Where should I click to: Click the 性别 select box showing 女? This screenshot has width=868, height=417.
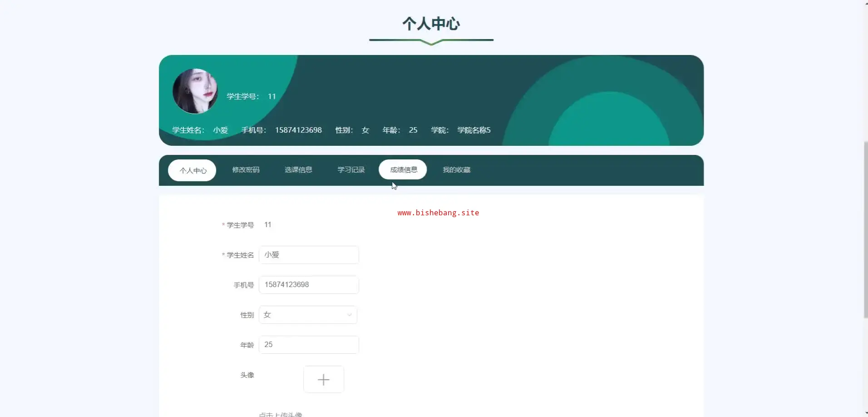[308, 315]
